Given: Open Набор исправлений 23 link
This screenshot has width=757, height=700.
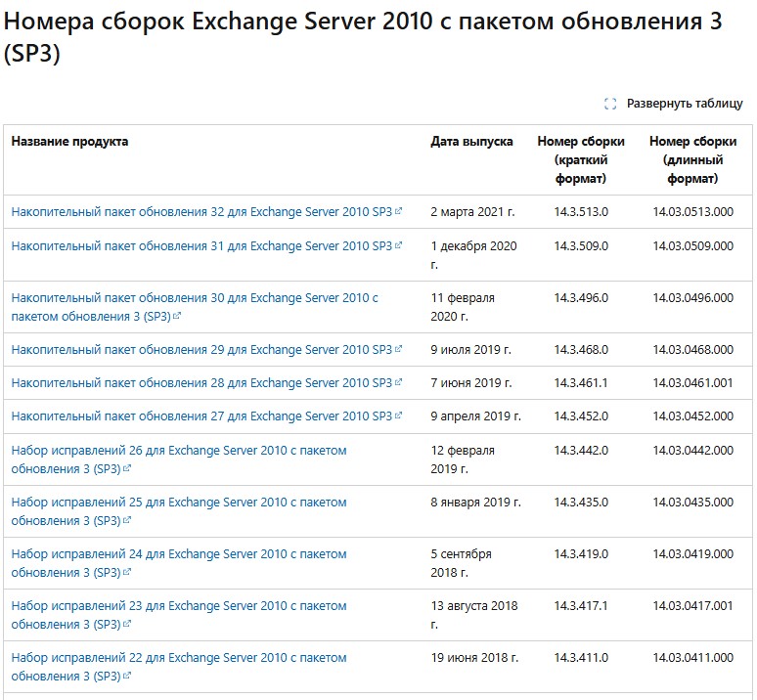Looking at the screenshot, I should pos(178,606).
